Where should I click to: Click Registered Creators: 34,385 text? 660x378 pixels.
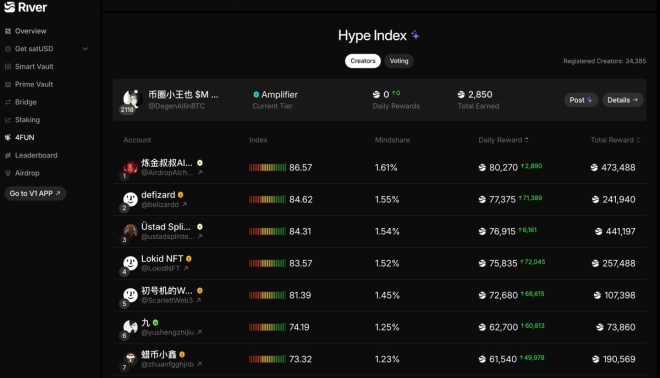click(604, 61)
